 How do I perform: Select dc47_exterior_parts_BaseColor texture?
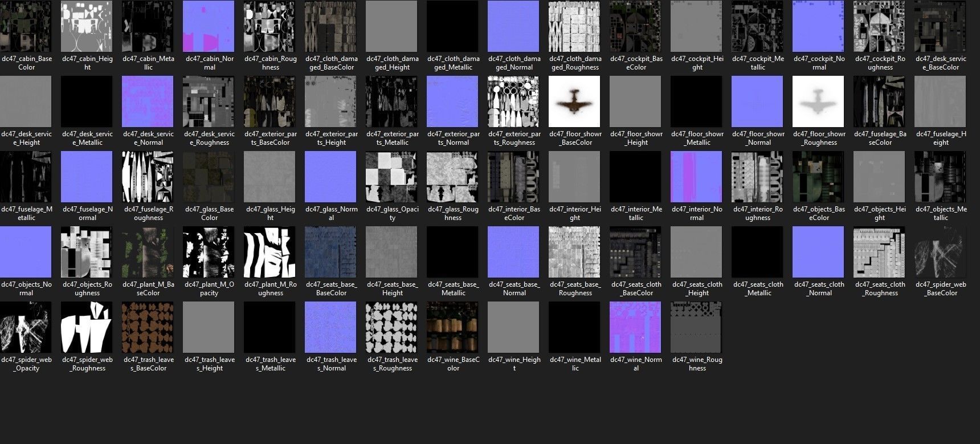click(x=270, y=101)
